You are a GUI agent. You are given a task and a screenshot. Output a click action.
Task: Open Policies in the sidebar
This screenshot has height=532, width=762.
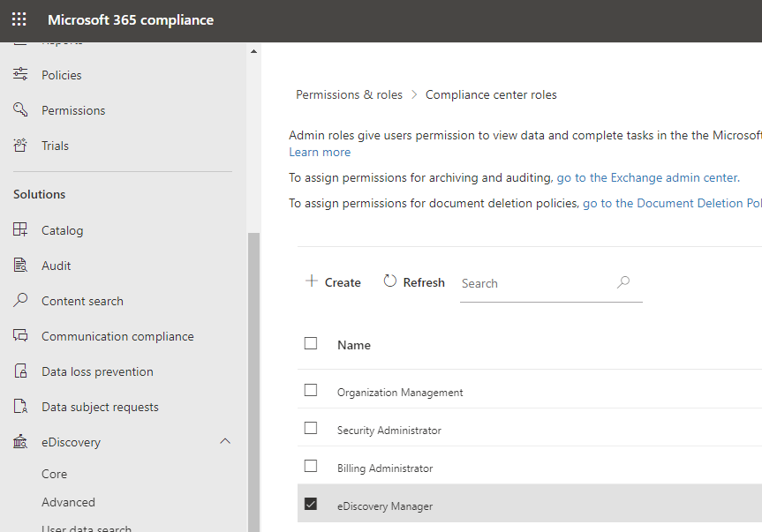tap(61, 75)
